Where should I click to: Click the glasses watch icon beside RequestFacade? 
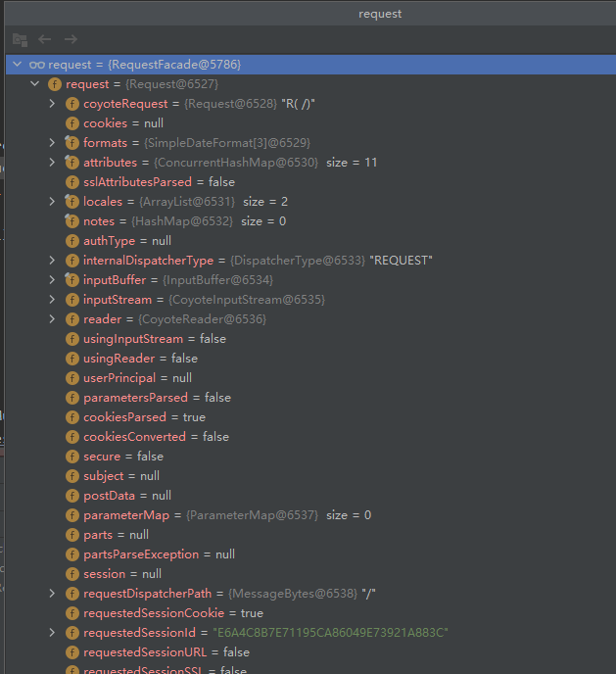[x=37, y=65]
